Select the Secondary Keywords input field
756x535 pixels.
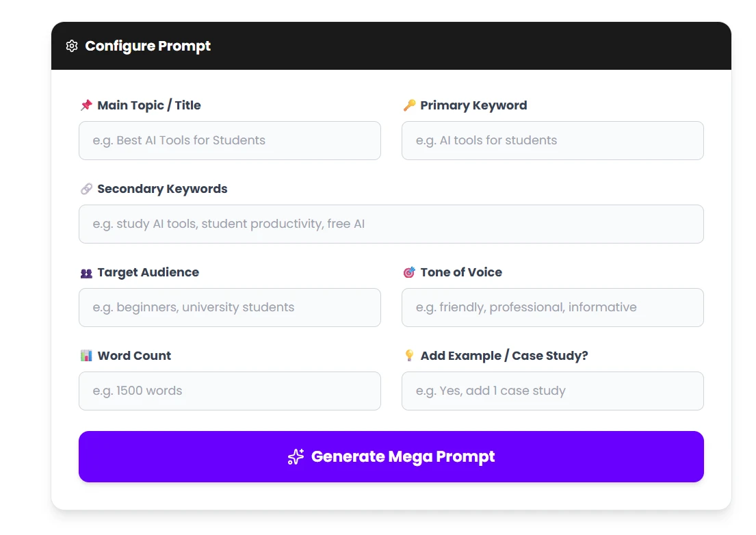click(391, 224)
